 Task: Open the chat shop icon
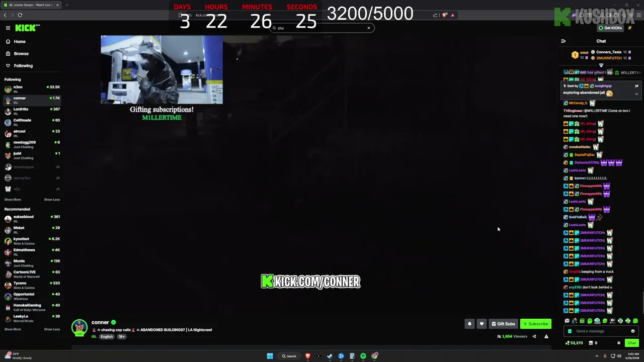591,343
